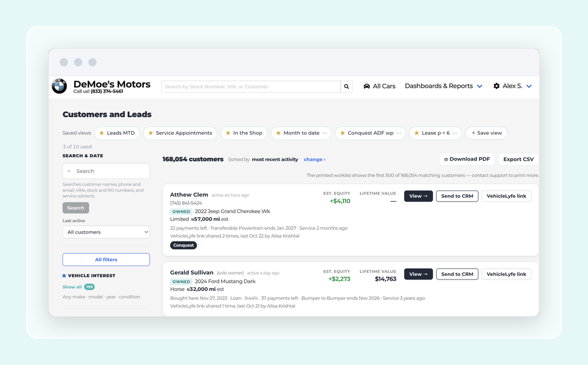Image resolution: width=588 pixels, height=365 pixels.
Task: Open VehicleLyfe link for Gerald Sullivan
Action: coord(506,274)
